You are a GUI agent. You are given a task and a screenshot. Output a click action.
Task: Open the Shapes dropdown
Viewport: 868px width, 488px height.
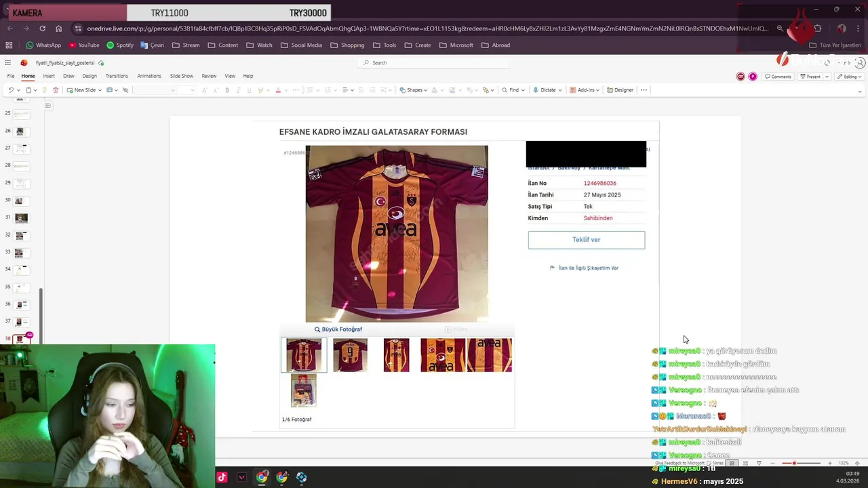point(413,90)
